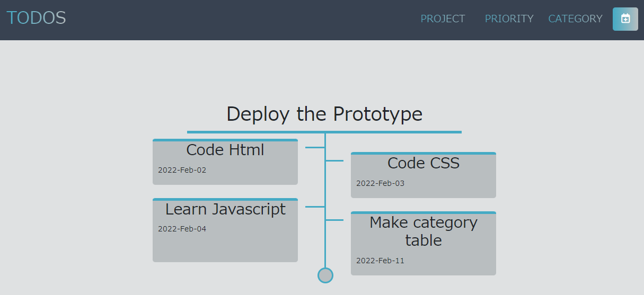644x295 pixels.
Task: Click the timeline connector beside Code CSS
Action: point(335,160)
